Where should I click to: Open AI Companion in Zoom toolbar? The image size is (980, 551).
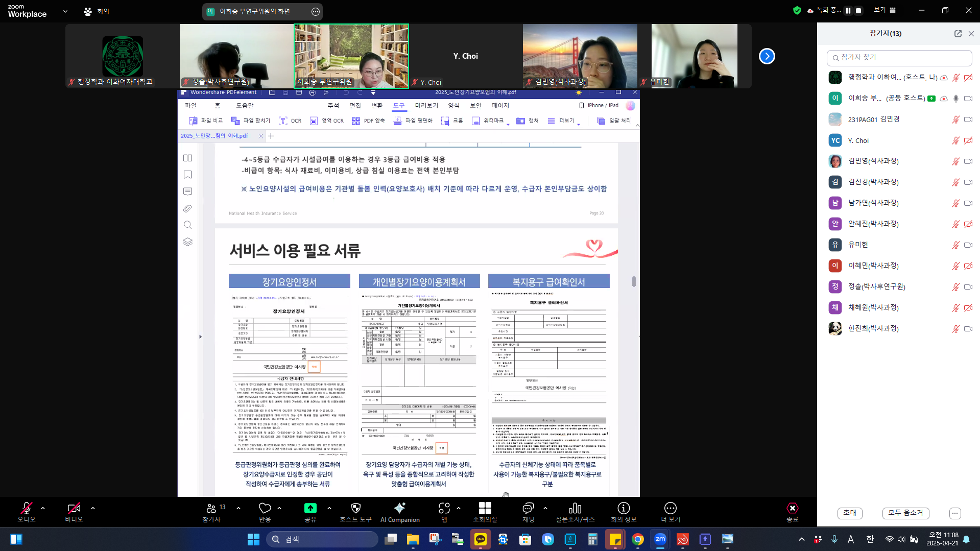pos(400,512)
